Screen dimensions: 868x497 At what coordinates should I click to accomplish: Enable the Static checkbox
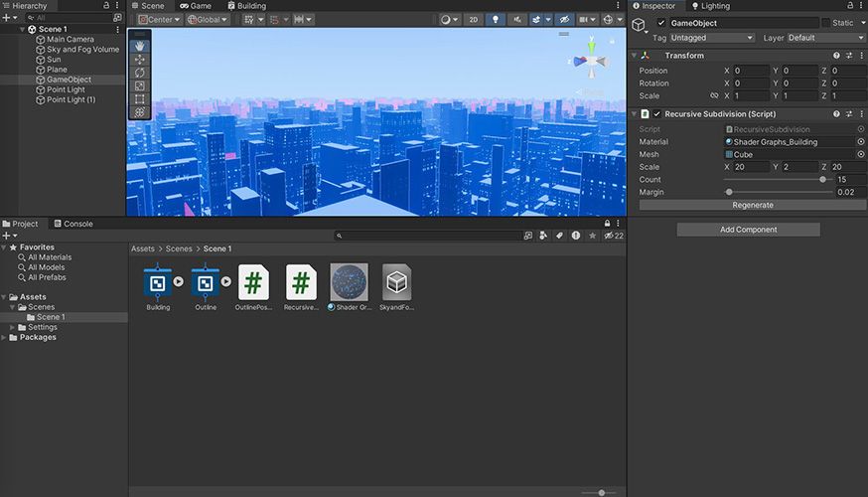point(825,23)
